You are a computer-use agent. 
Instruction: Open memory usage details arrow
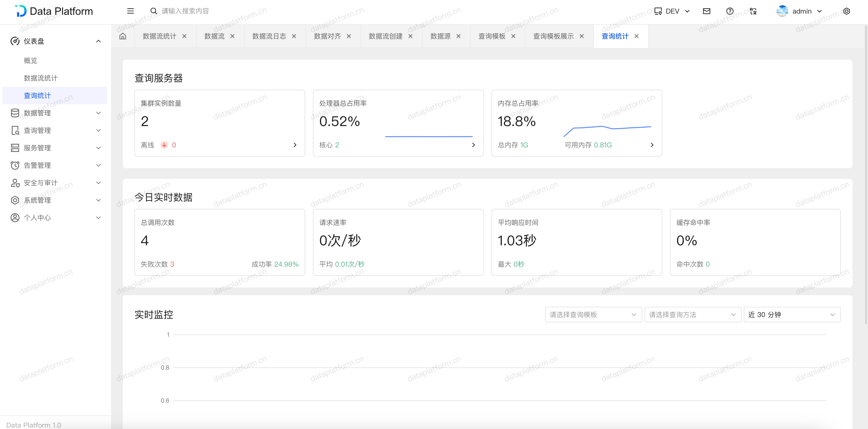tap(652, 145)
